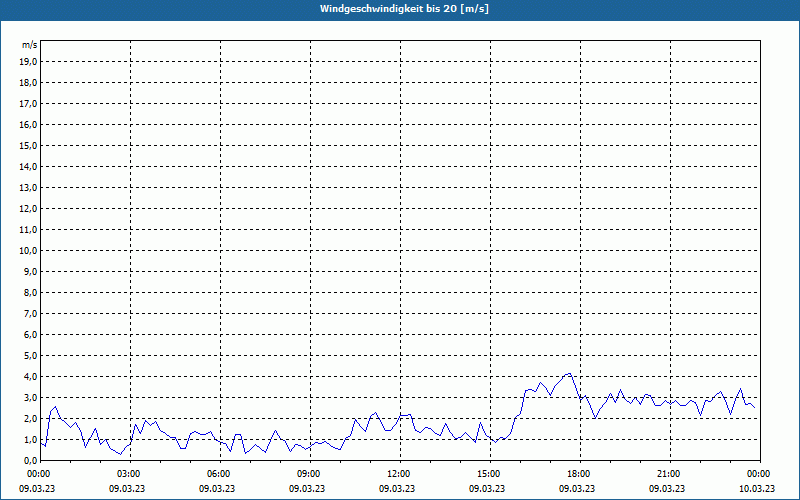Screen dimensions: 800x500
Task: Click the 09:00 time label
Action: 310,474
